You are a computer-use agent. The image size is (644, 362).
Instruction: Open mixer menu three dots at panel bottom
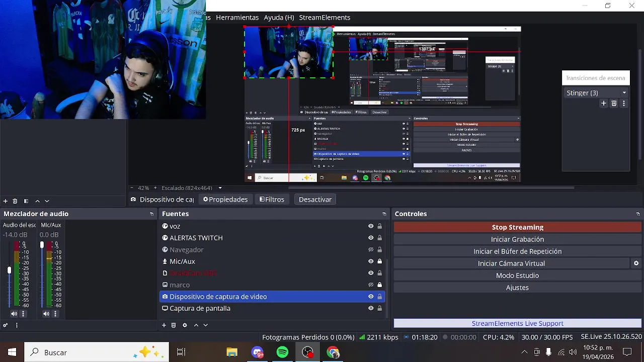tap(17, 325)
